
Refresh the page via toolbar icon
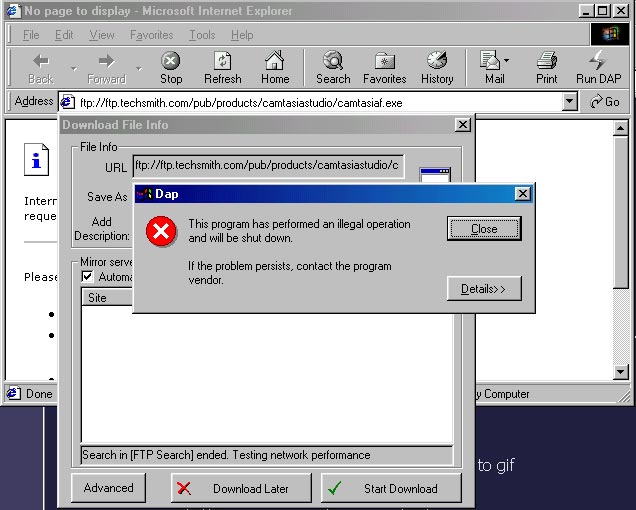coord(223,61)
